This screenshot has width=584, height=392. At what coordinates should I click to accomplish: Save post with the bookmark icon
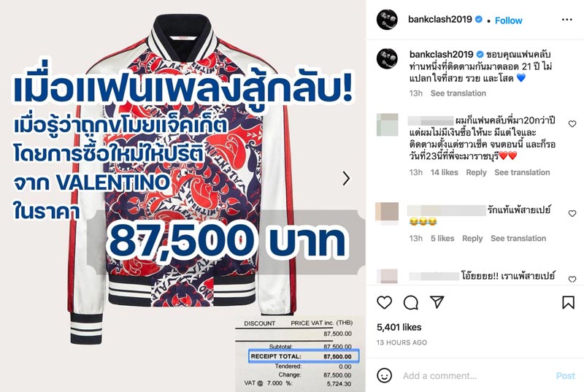point(568,302)
